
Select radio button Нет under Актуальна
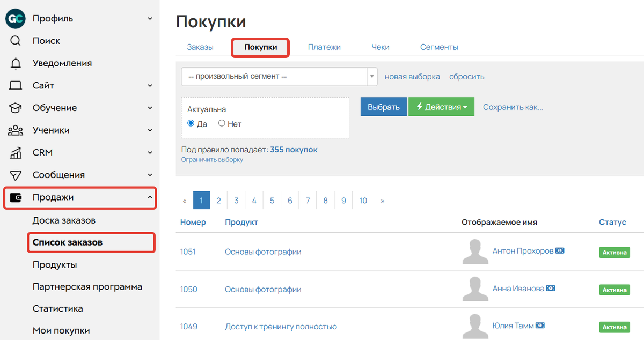[222, 123]
